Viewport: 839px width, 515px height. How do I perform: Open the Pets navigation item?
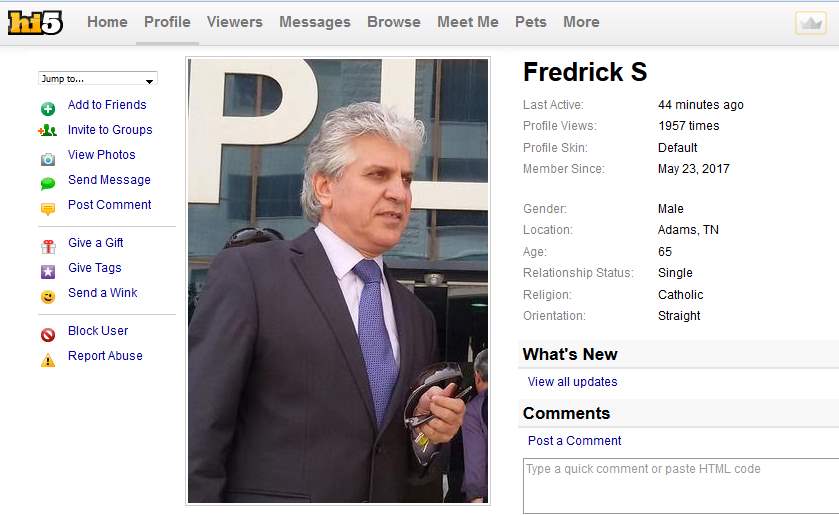click(x=531, y=22)
